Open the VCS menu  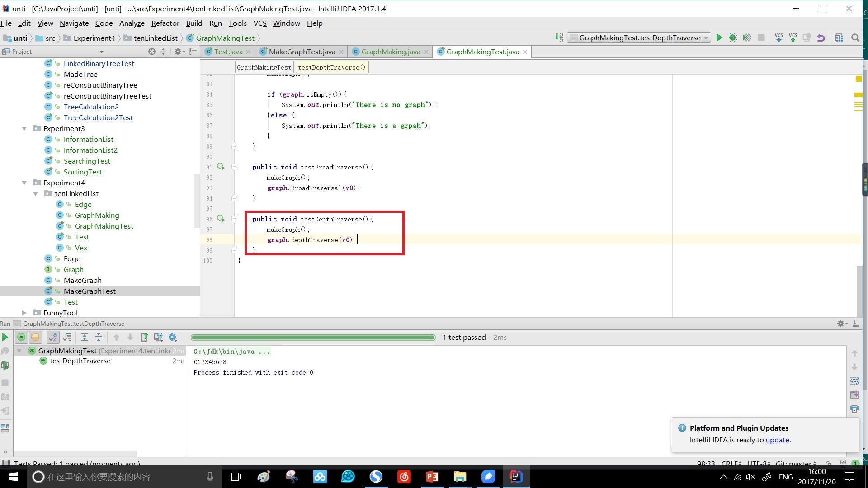tap(260, 23)
